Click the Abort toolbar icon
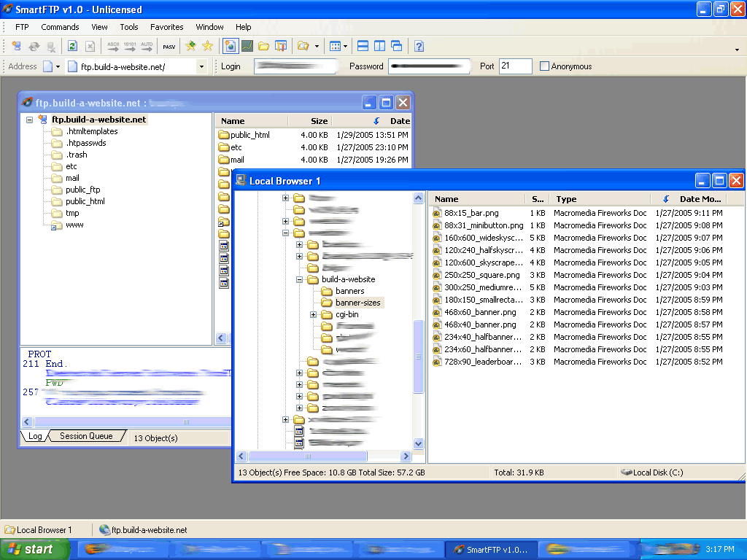 click(x=90, y=46)
